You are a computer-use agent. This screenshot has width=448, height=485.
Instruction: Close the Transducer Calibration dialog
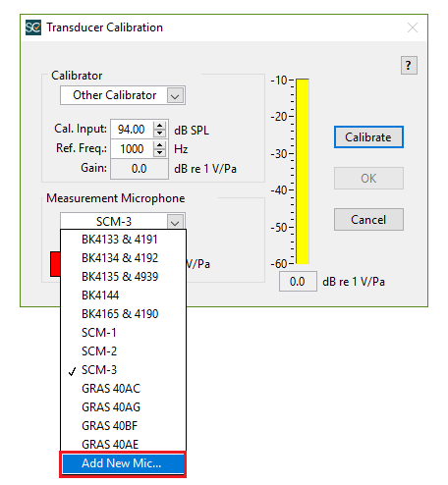413,27
